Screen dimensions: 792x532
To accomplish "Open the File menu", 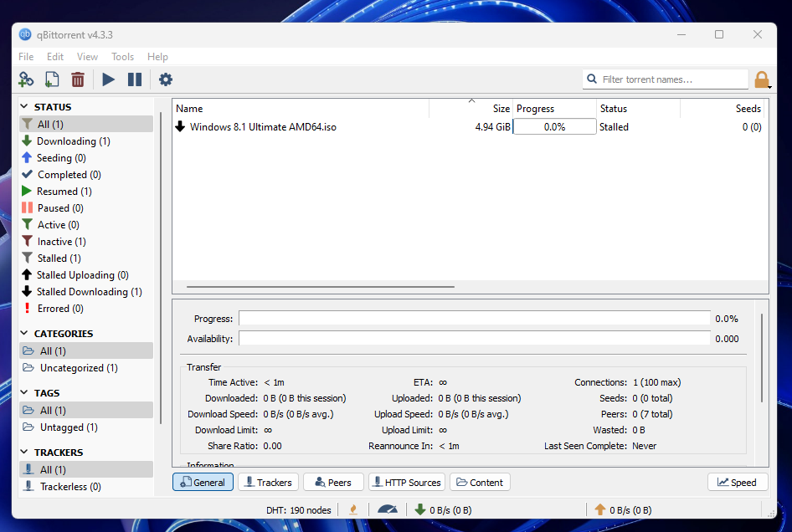I will click(26, 57).
